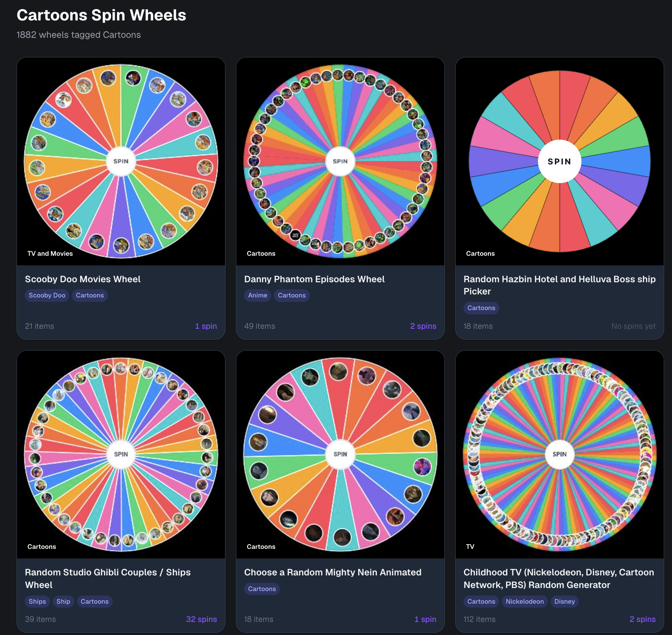Select the Ships tag
Image resolution: width=672 pixels, height=635 pixels.
click(x=37, y=602)
